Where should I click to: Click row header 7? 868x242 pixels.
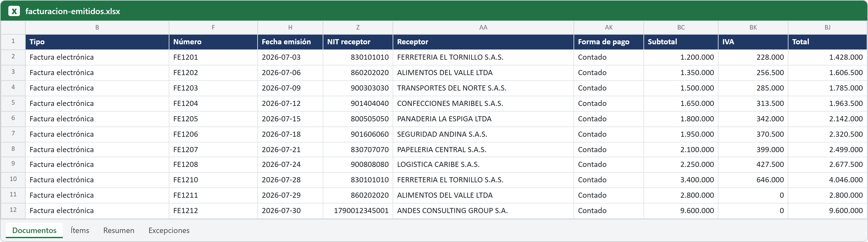13,134
